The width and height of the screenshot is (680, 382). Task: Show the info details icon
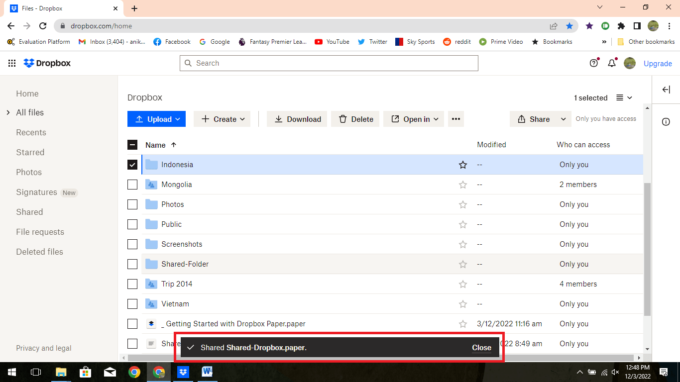pos(666,122)
